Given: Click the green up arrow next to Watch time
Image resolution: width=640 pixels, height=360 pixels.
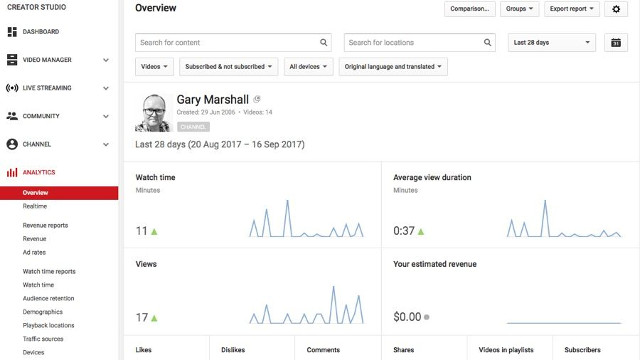Looking at the screenshot, I should (x=154, y=231).
